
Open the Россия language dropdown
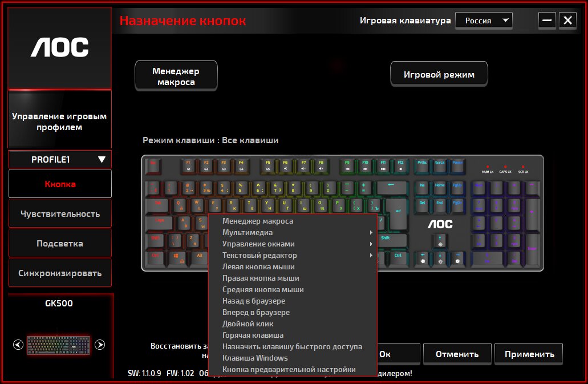pos(484,21)
